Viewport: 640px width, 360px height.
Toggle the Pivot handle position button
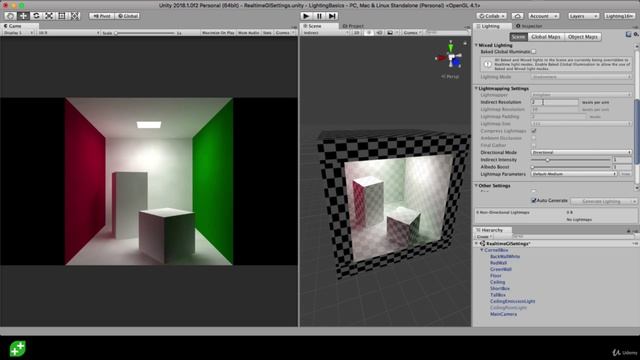pos(102,16)
